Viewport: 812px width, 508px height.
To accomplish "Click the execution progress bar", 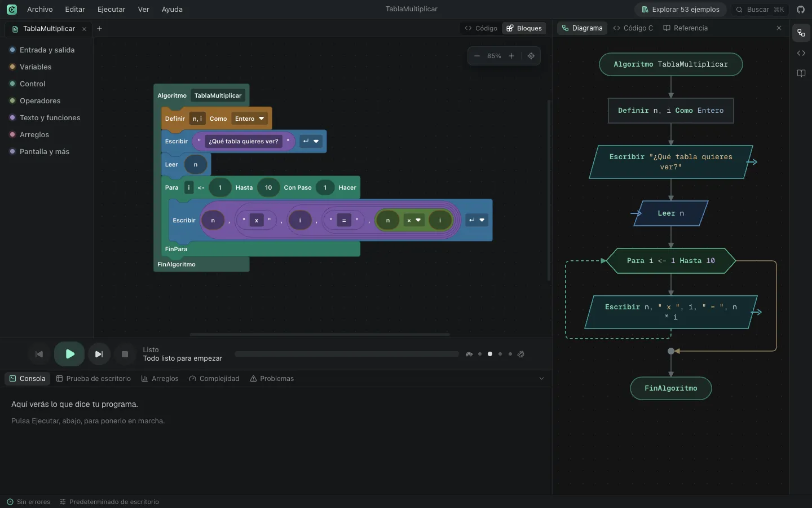I will (x=347, y=354).
